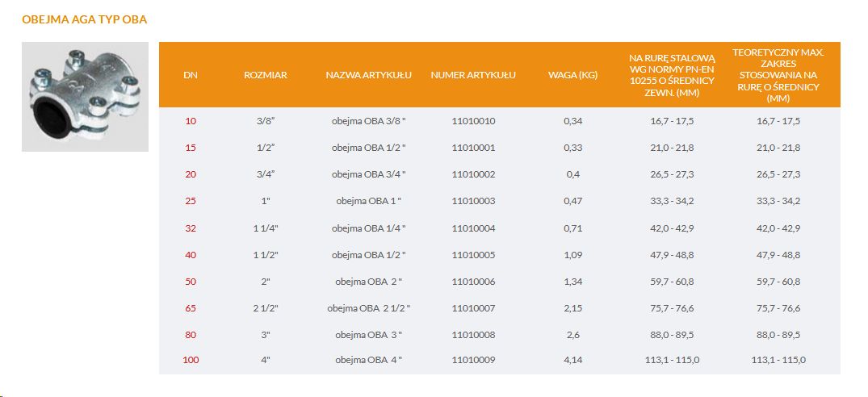Image resolution: width=868 pixels, height=397 pixels.
Task: Click size cell 3/8”
Action: [266, 121]
